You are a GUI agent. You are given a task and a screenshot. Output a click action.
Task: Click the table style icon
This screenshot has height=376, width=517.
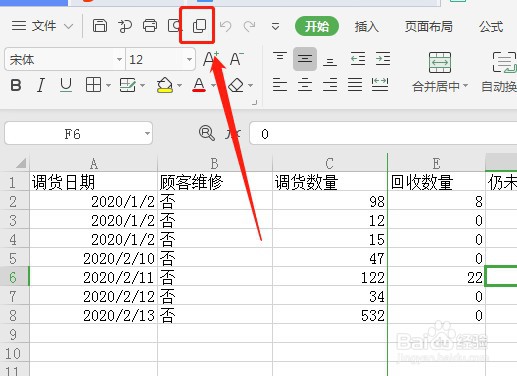tap(128, 85)
